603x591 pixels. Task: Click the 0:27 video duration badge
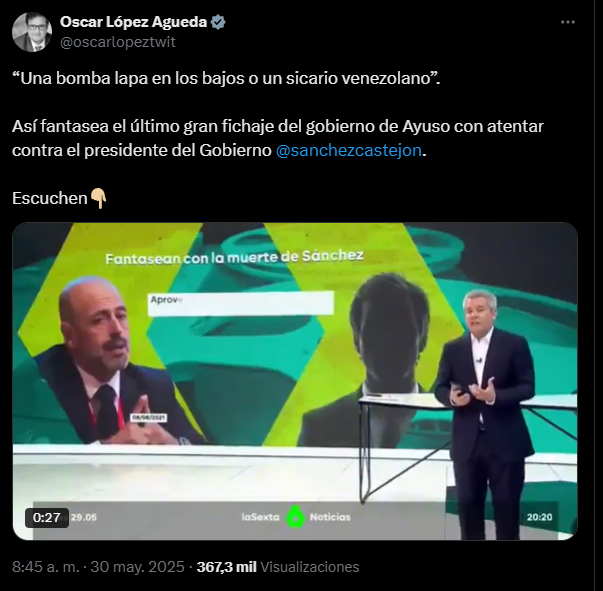(47, 518)
